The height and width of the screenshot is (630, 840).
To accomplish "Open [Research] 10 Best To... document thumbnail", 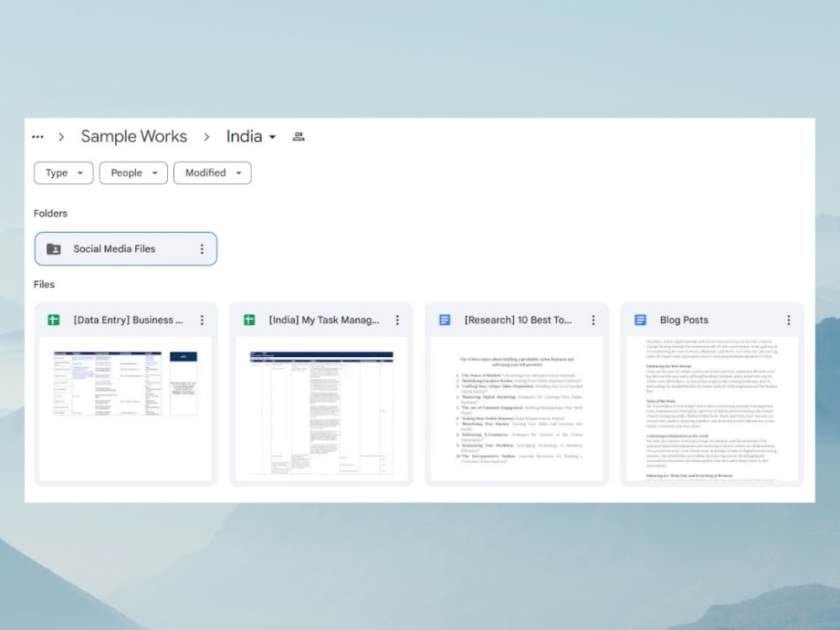I will (517, 409).
